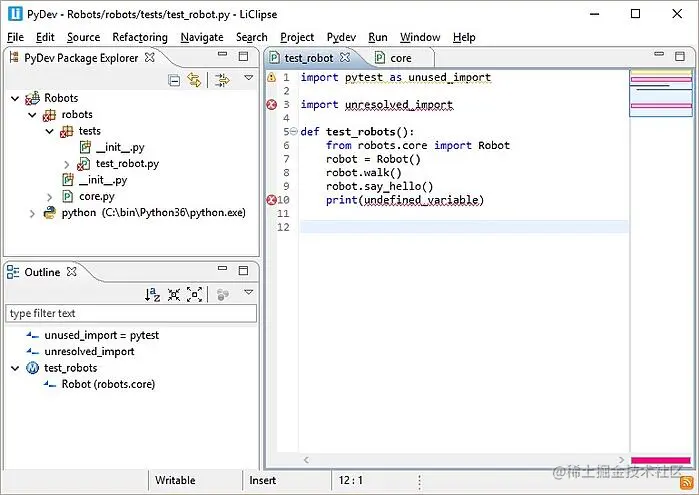Toggle Link with Editor arrows icon
This screenshot has height=495, width=699.
pyautogui.click(x=194, y=80)
